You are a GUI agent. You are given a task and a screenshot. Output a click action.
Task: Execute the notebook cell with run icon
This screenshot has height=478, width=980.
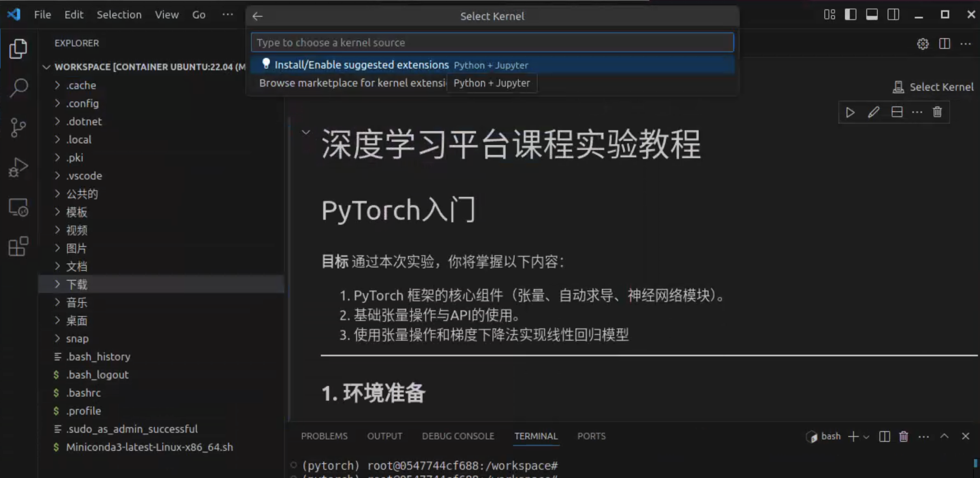pos(850,112)
